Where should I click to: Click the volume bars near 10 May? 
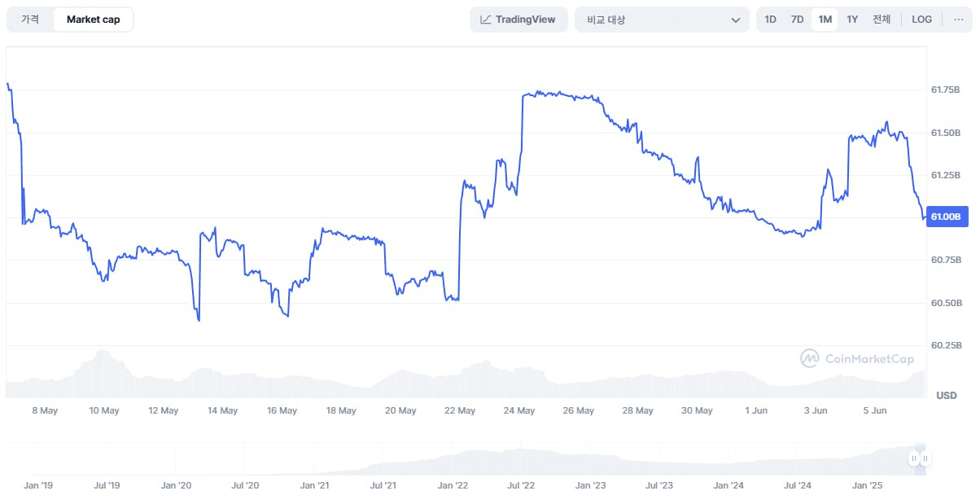(x=103, y=375)
